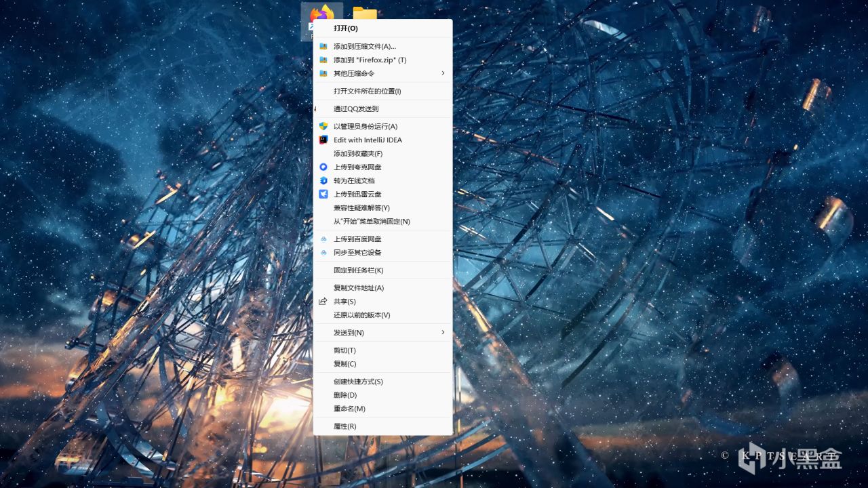This screenshot has height=488, width=868.
Task: Click the Xunlei icon beside 上传到迅雷云盘
Action: [x=323, y=195]
